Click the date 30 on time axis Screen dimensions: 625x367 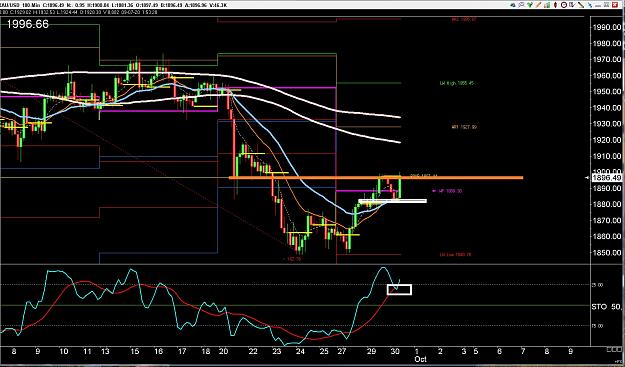[x=395, y=351]
